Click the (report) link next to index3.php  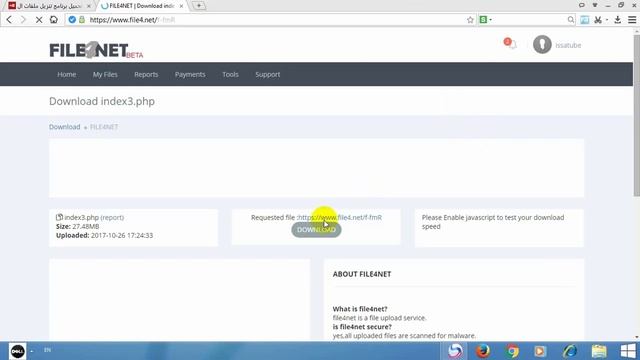pos(112,218)
